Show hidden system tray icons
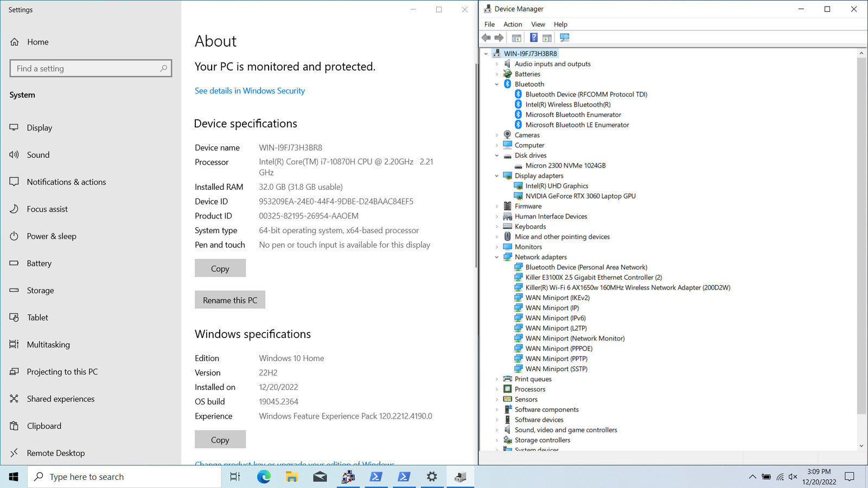868x488 pixels. (752, 477)
